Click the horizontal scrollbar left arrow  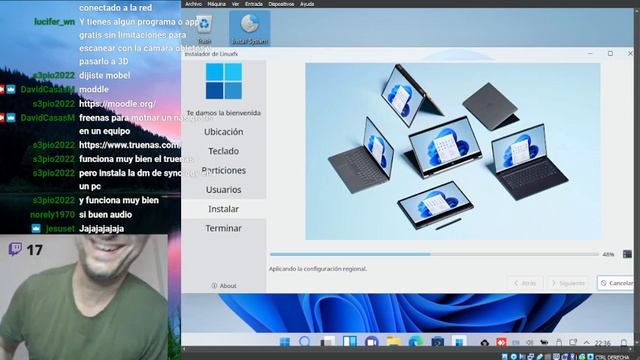(x=184, y=349)
